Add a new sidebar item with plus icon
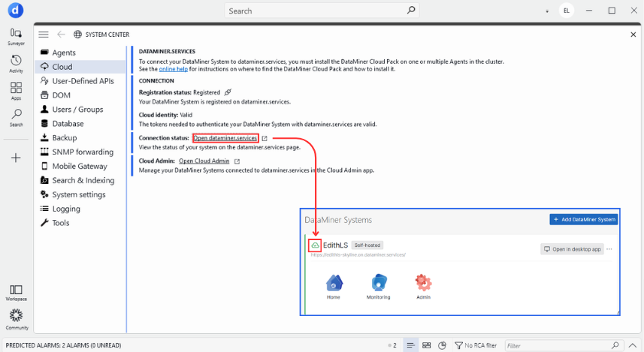The height and width of the screenshot is (352, 644). [16, 158]
